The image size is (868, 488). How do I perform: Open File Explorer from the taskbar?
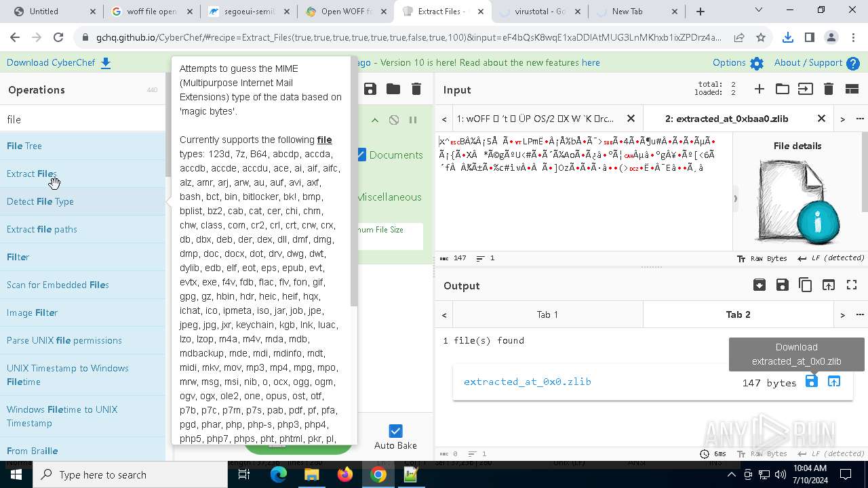point(311,474)
